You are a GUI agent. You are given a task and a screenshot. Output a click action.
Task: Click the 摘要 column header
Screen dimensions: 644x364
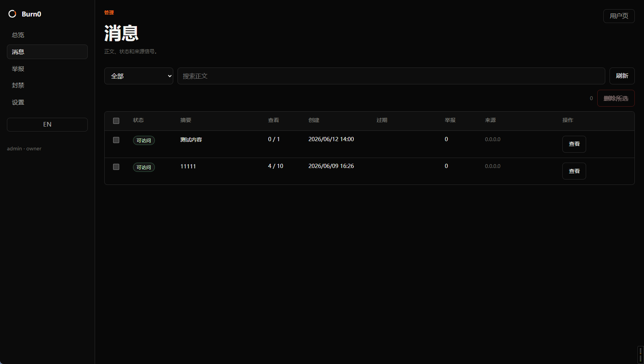click(186, 120)
